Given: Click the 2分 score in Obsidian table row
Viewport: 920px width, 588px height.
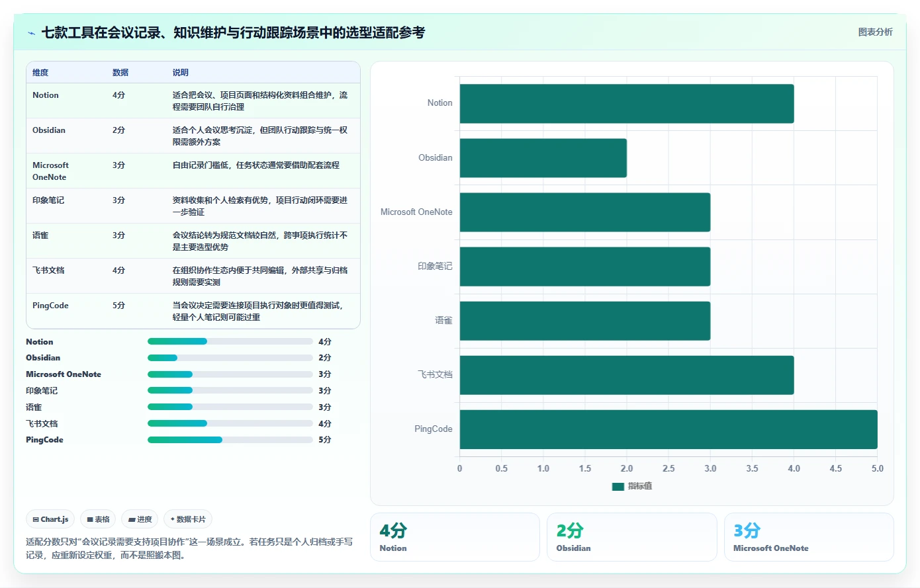Looking at the screenshot, I should (118, 130).
